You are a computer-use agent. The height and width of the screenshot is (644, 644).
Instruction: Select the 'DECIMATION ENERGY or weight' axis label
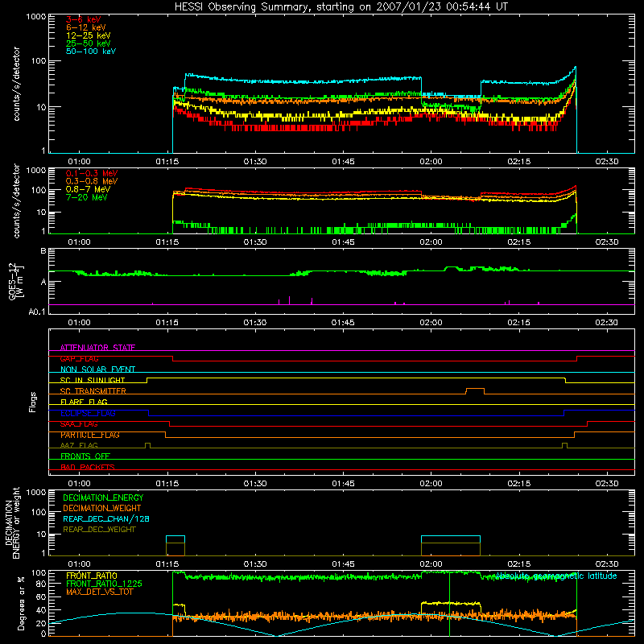pos(12,522)
